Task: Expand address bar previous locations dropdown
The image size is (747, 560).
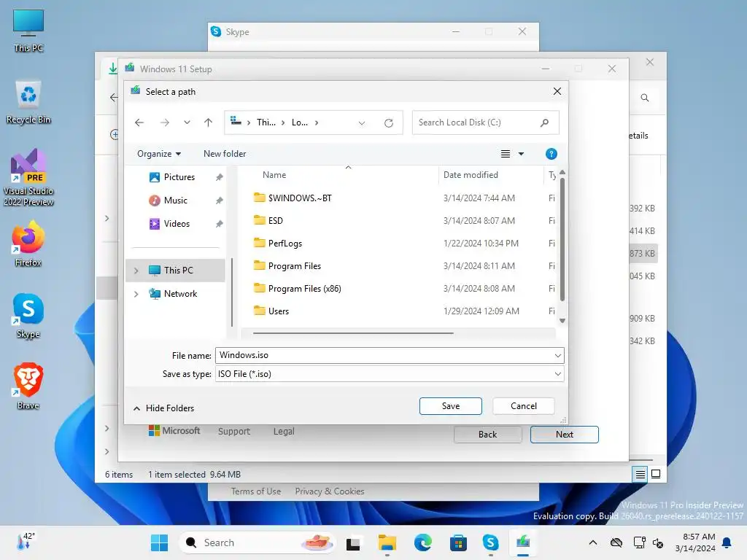Action: click(x=362, y=122)
